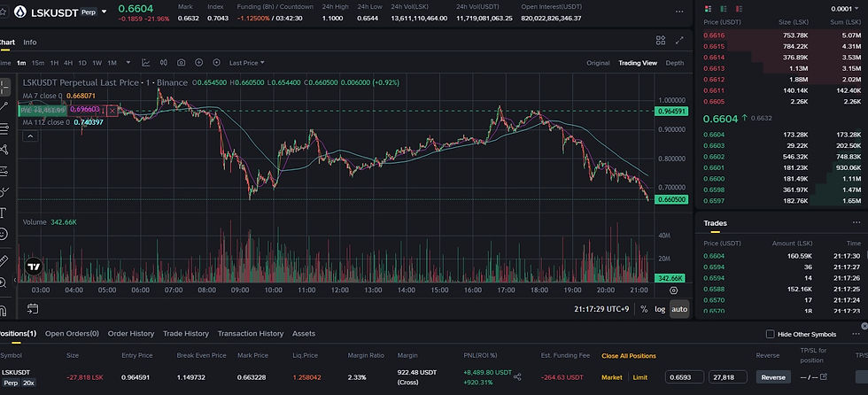
Task: Switch to Trade History tab
Action: (x=185, y=334)
